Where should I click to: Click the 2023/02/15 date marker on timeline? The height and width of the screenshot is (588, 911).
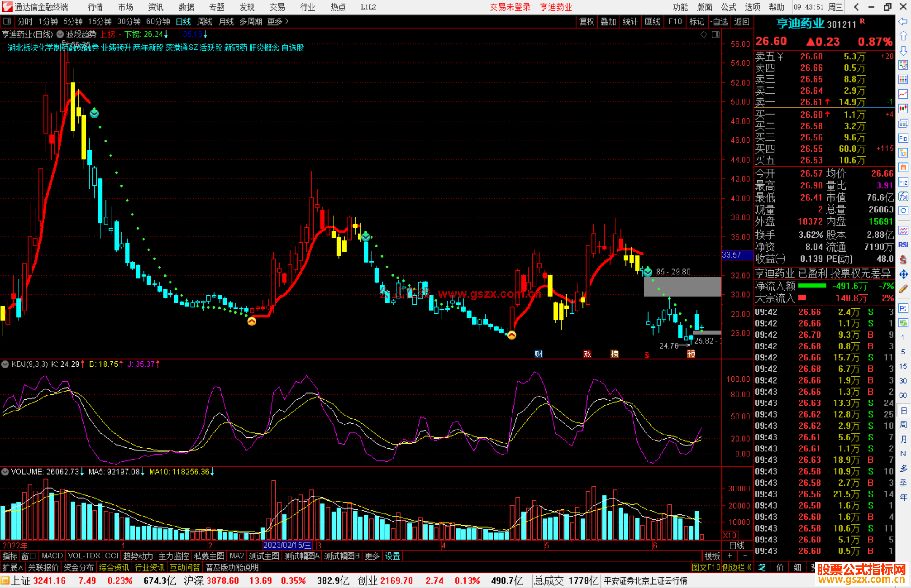point(287,545)
